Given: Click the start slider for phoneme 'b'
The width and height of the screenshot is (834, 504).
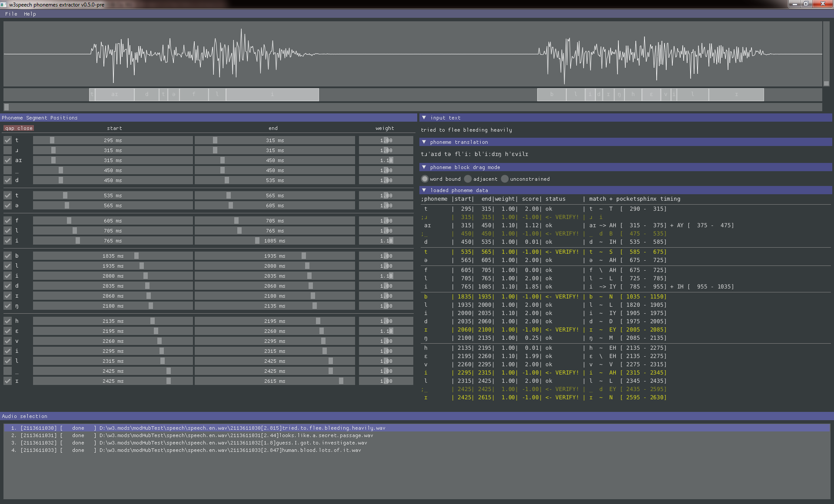Looking at the screenshot, I should click(x=113, y=256).
